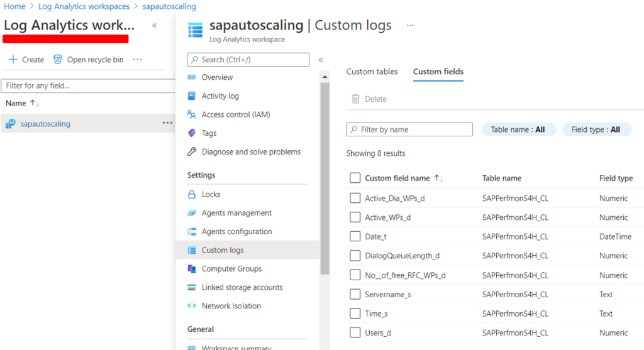The image size is (644, 350).
Task: Click the Custom logs header icon
Action: (195, 30)
